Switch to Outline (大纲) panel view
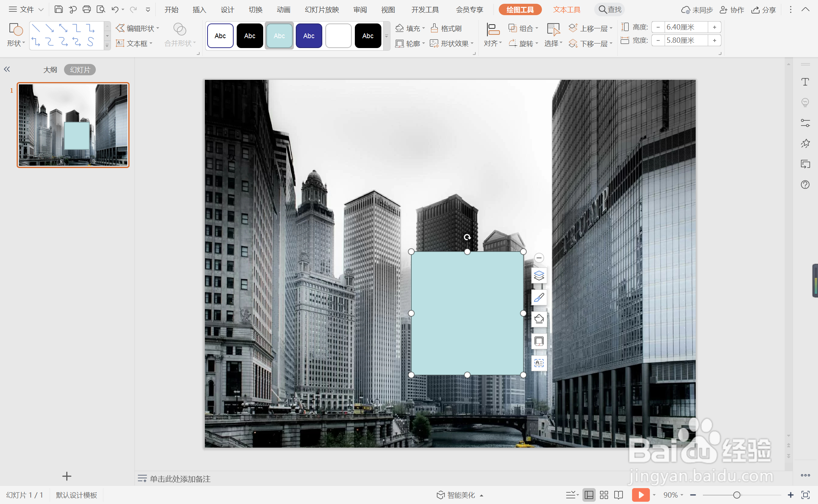The width and height of the screenshot is (818, 504). coord(50,70)
